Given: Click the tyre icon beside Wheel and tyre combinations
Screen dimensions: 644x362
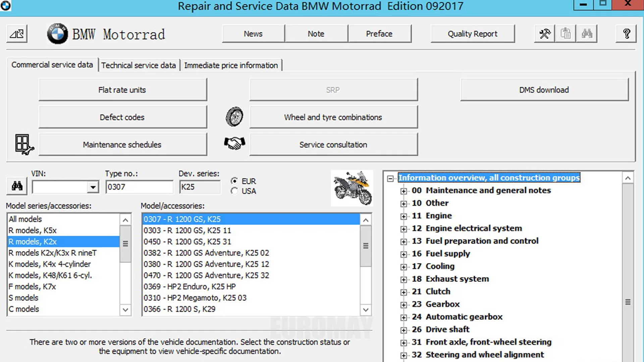Looking at the screenshot, I should coord(234,117).
